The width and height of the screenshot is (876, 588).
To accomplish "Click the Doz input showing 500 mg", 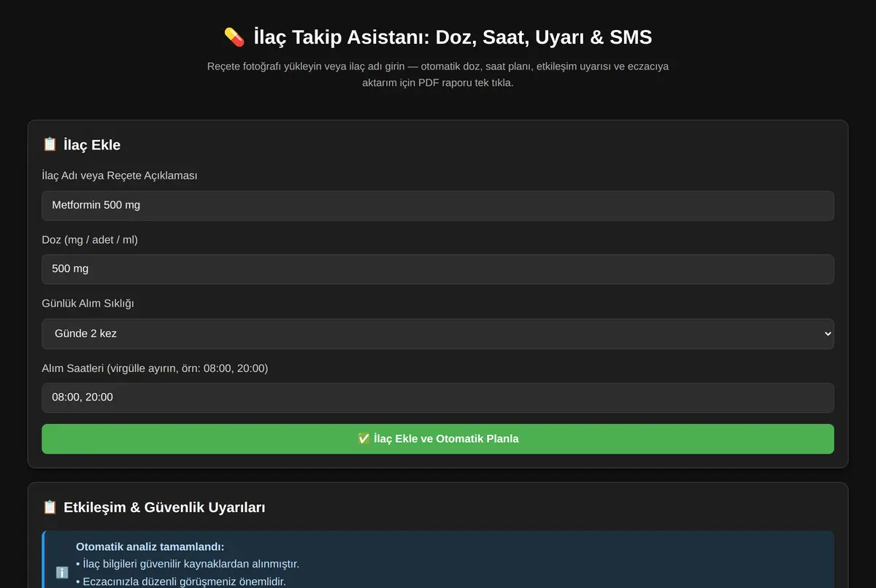I will coord(438,269).
